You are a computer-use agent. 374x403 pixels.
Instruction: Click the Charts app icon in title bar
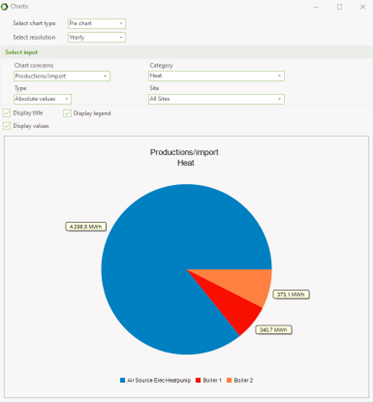[x=4, y=7]
